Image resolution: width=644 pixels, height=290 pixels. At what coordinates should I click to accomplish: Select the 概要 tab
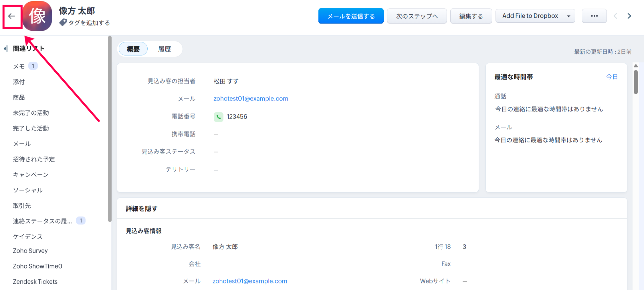coord(133,49)
